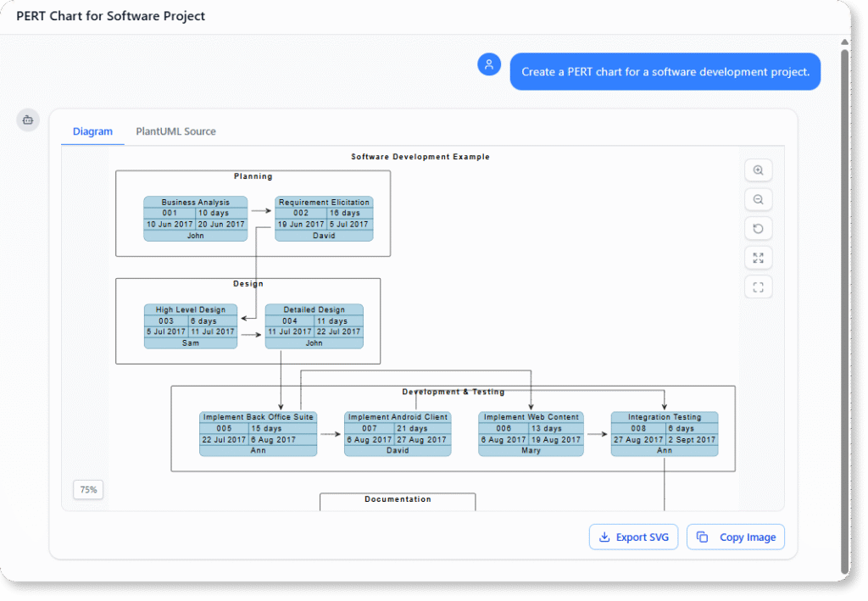Switch to the PlantUML Source tab
Viewport: 868px width, 601px height.
pos(175,131)
